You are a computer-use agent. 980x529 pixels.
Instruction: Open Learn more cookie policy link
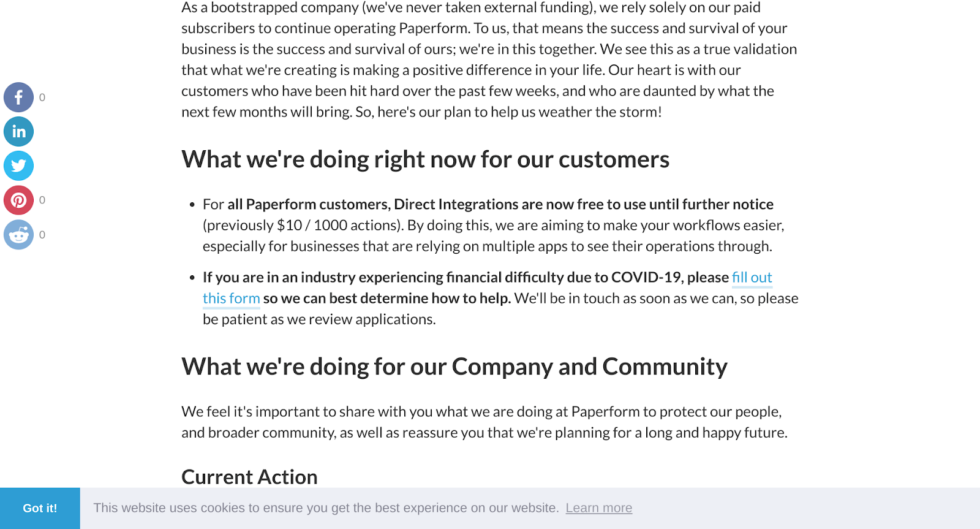[x=599, y=508]
